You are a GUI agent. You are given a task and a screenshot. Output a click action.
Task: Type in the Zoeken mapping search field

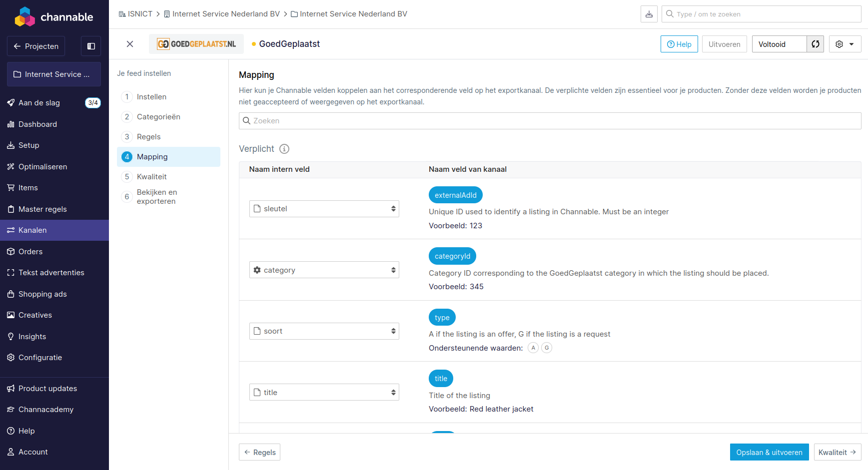click(x=550, y=120)
